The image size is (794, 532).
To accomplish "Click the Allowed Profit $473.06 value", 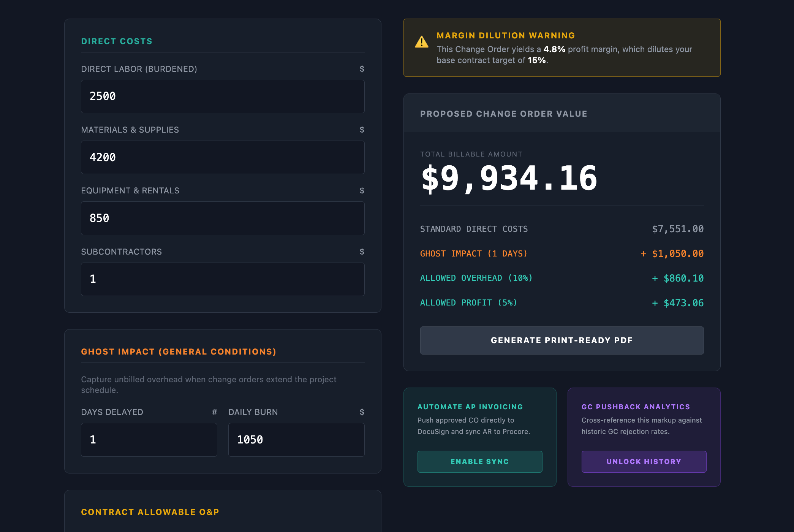I will 678,303.
